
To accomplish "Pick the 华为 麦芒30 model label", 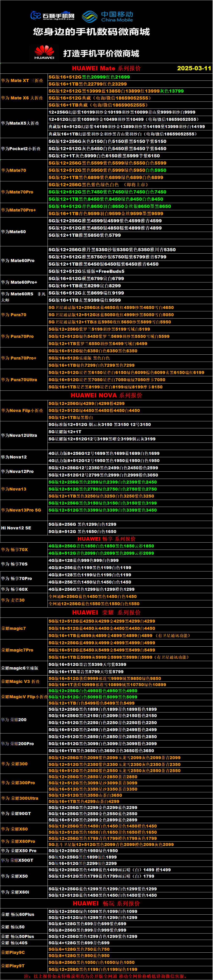I will click(13, 600).
